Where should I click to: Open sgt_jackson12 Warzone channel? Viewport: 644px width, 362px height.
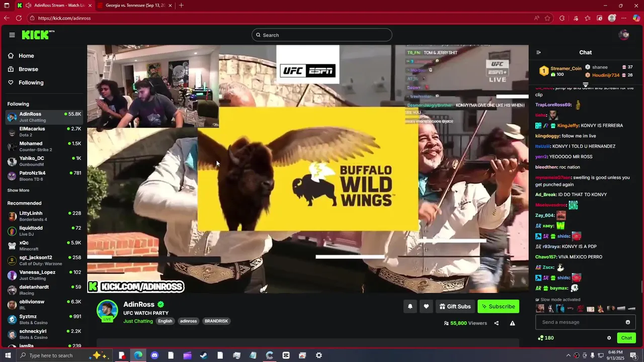44,260
